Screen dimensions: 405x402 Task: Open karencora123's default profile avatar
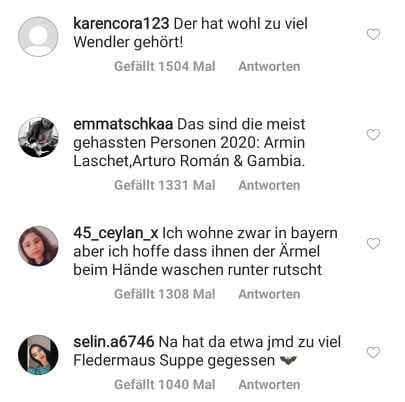[38, 37]
